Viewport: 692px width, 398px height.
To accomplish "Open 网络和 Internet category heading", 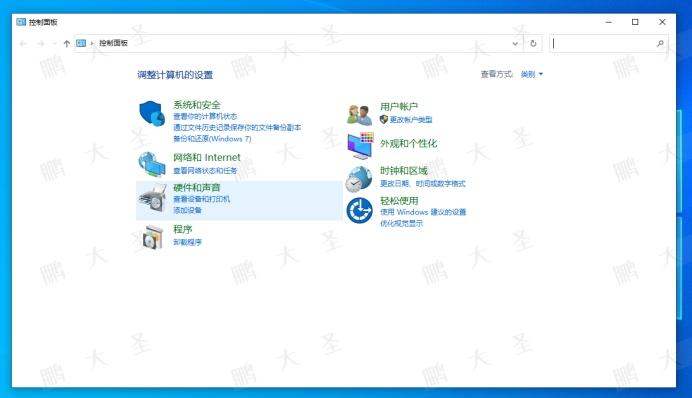I will tap(207, 158).
